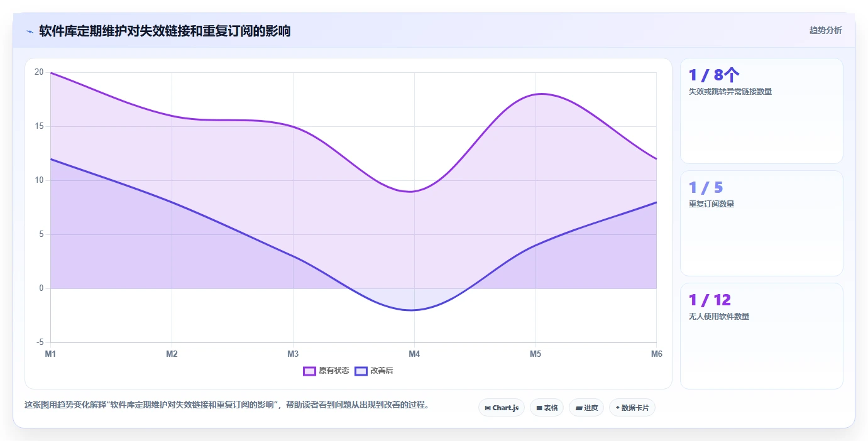Open the 失效或跳转异常链接数量 stat card
This screenshot has height=441, width=868.
[762, 111]
